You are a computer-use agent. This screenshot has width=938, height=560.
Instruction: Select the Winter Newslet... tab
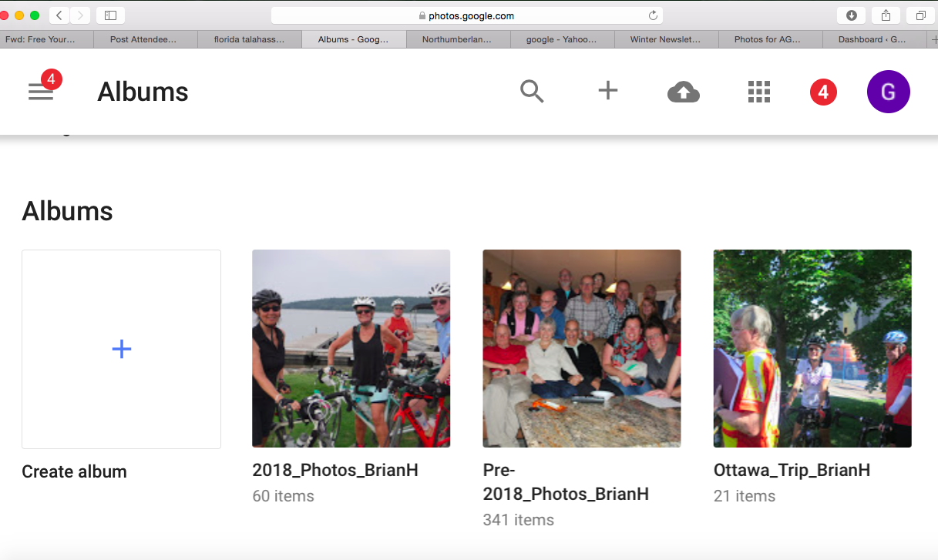tap(666, 39)
